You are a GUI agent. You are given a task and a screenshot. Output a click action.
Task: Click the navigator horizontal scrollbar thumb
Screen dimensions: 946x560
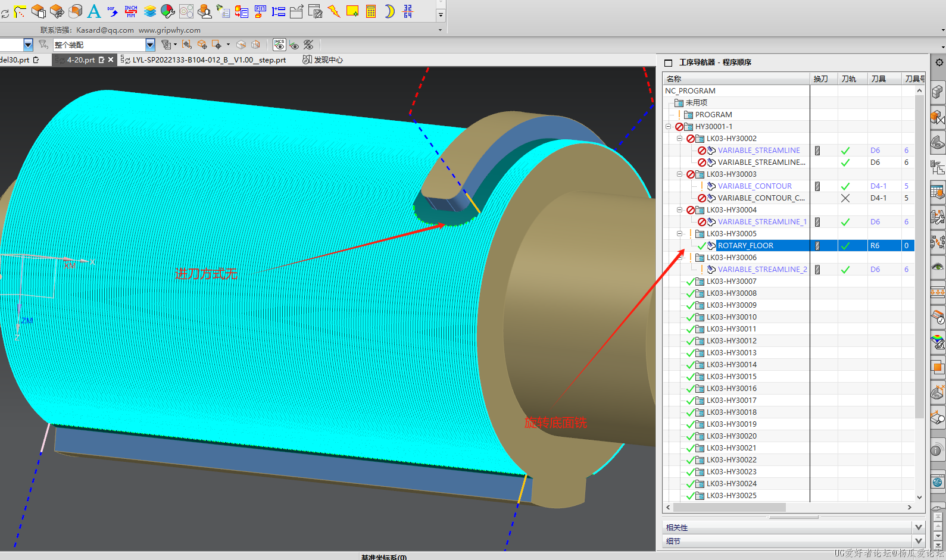[x=729, y=508]
